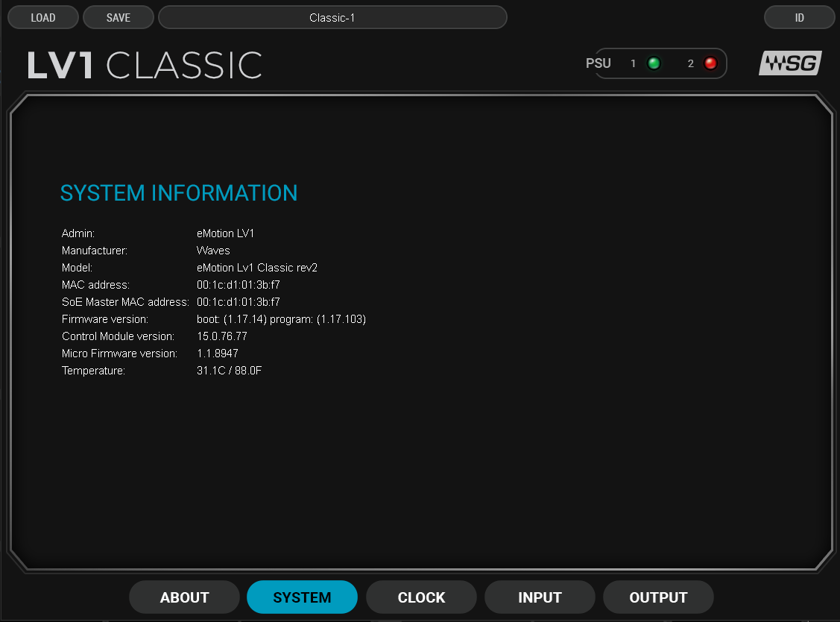Click the PSU 1 green status LED
The height and width of the screenshot is (622, 840).
(x=654, y=63)
